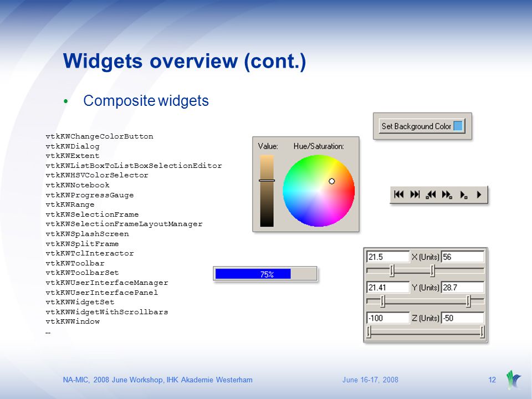Viewport: 532px width, 399px height.
Task: Click the vtkKWRange list entry
Action: (x=70, y=204)
